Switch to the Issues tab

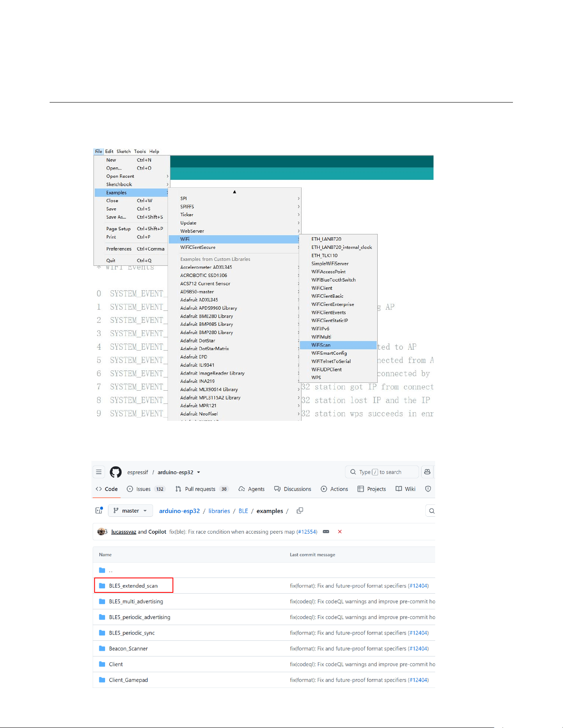pos(146,489)
